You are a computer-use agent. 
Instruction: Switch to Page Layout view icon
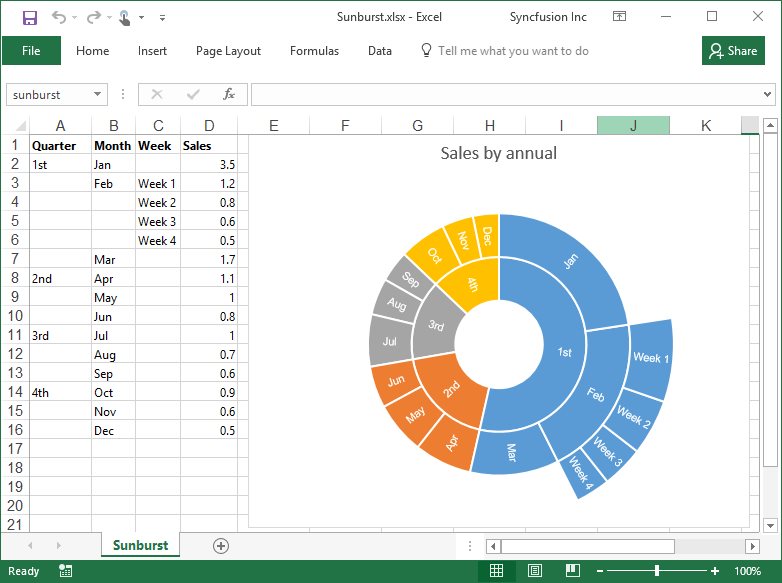click(x=535, y=571)
